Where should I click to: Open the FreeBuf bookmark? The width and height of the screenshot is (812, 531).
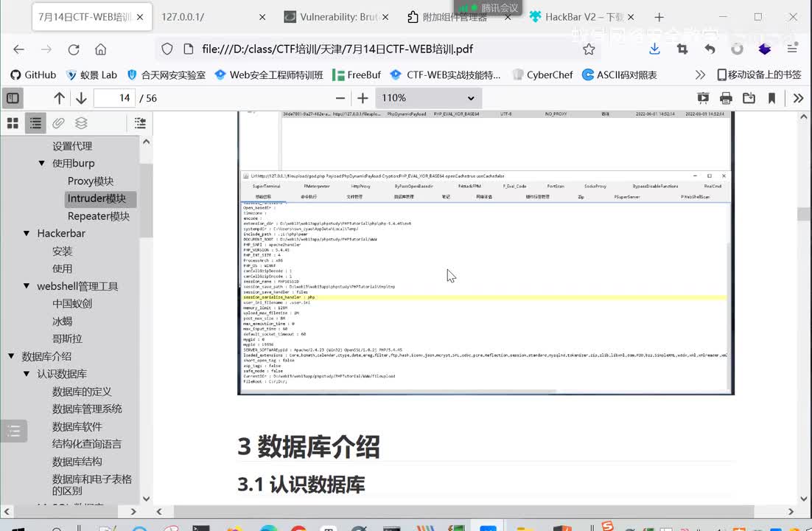(x=357, y=75)
